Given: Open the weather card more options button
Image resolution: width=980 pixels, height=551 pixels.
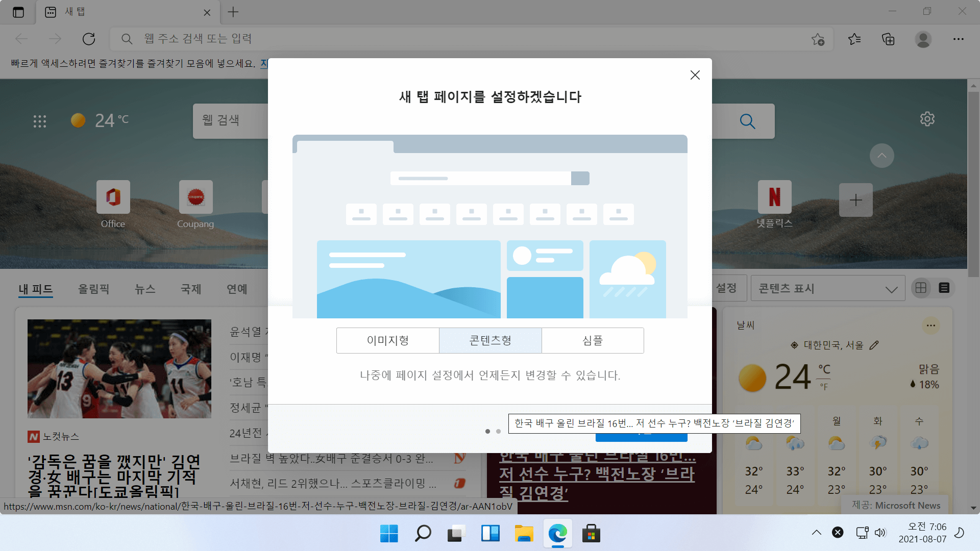Looking at the screenshot, I should click(930, 325).
